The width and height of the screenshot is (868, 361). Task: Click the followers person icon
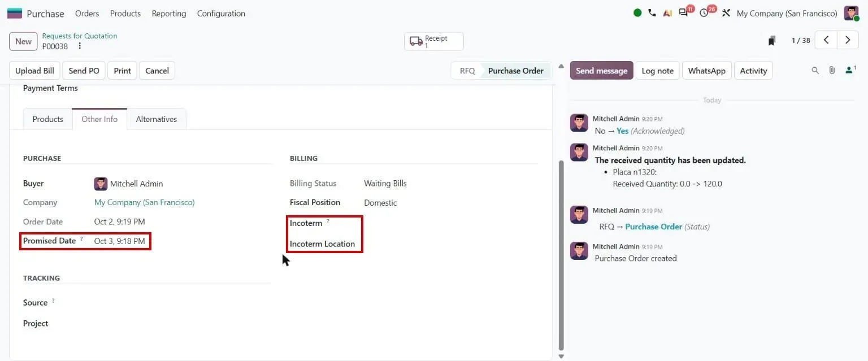(x=850, y=71)
